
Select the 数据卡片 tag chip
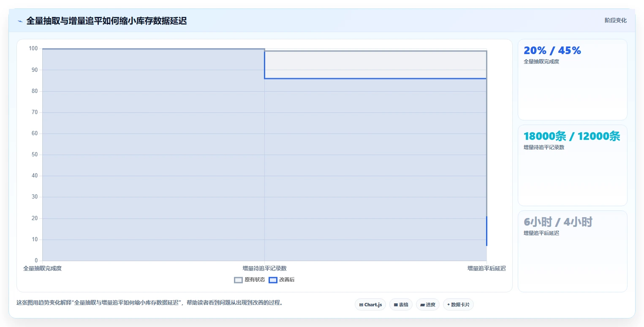click(458, 305)
